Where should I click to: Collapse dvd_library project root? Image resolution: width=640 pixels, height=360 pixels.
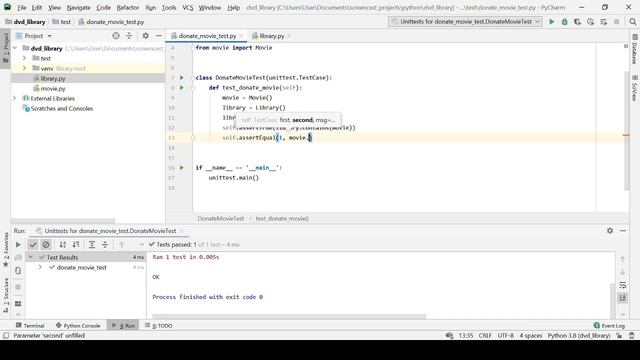coord(15,48)
